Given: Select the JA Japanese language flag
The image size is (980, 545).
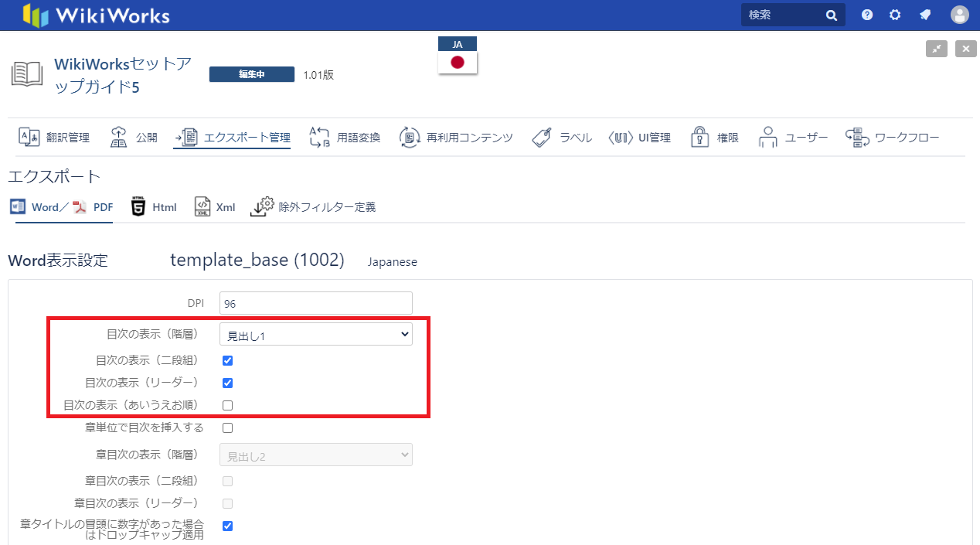Looking at the screenshot, I should click(x=458, y=56).
